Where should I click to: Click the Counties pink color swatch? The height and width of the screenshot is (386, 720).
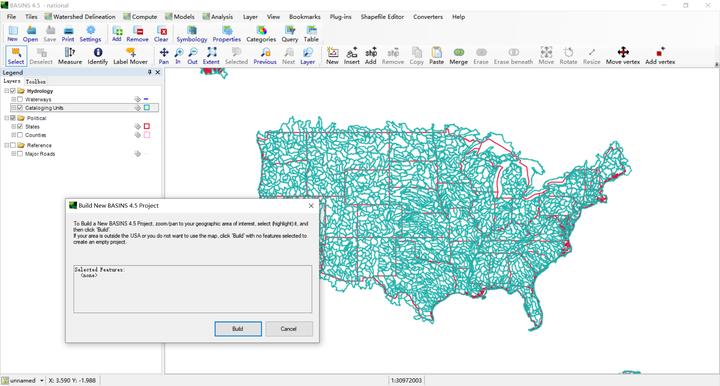tap(147, 135)
